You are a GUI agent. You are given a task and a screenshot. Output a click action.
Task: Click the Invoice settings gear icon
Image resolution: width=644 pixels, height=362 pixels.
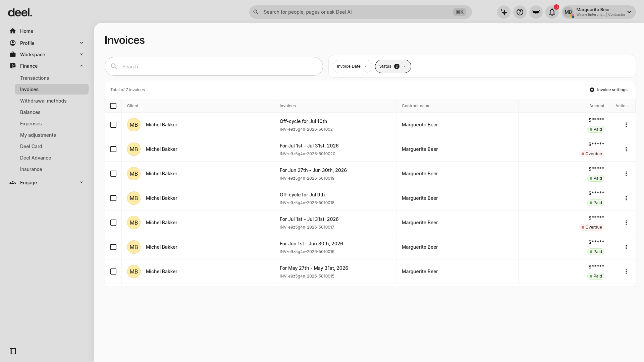[592, 90]
